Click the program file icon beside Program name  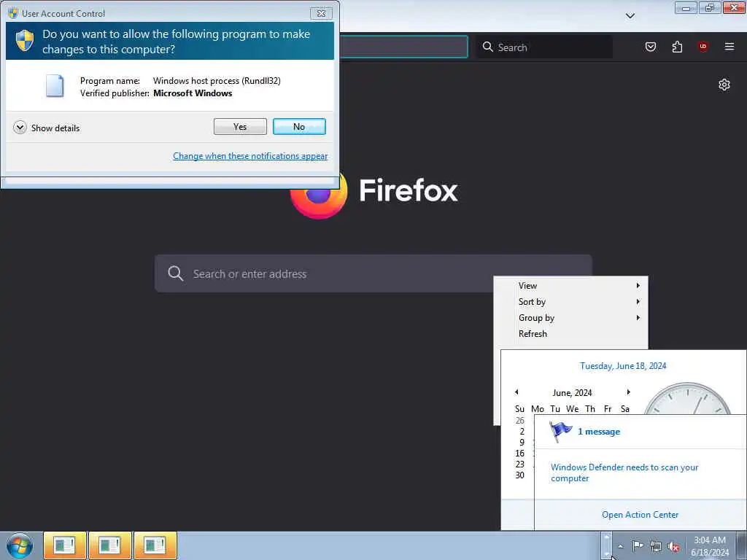(54, 86)
